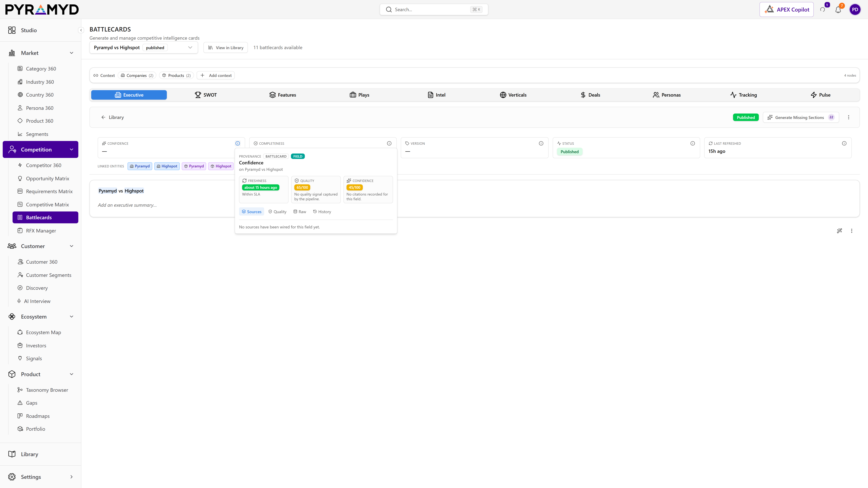
Task: Click the green Published status button
Action: (746, 118)
